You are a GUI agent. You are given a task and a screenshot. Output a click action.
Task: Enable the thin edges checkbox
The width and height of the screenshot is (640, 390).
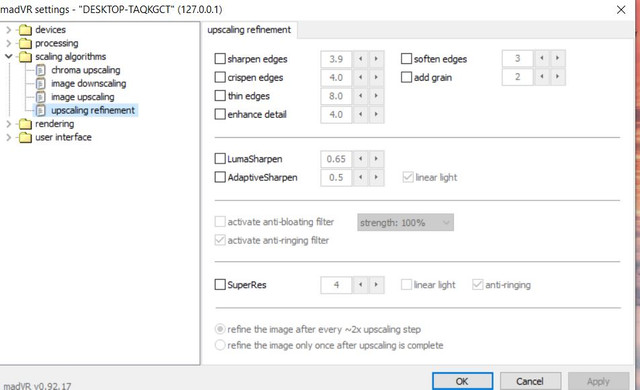(220, 95)
